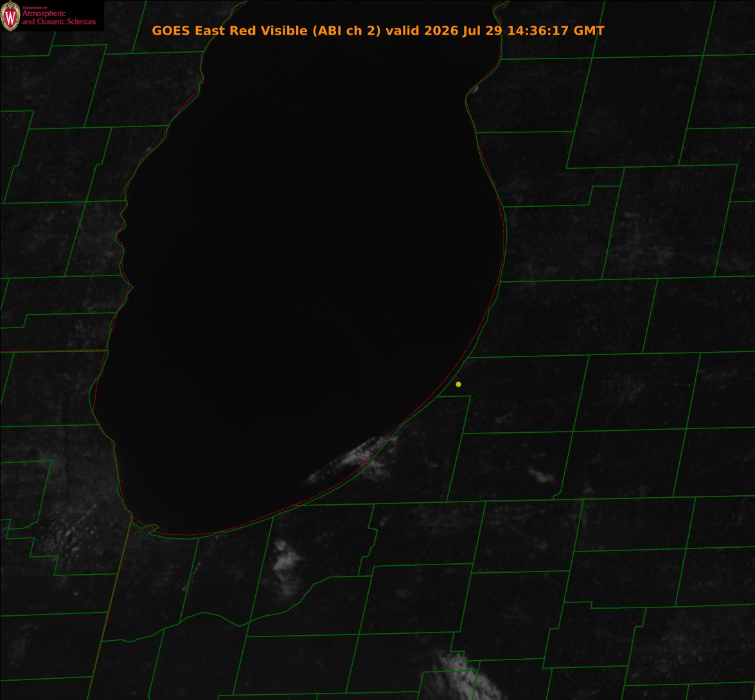Click the (ABI ch 2) text in the title
The height and width of the screenshot is (700, 755).
pos(347,31)
